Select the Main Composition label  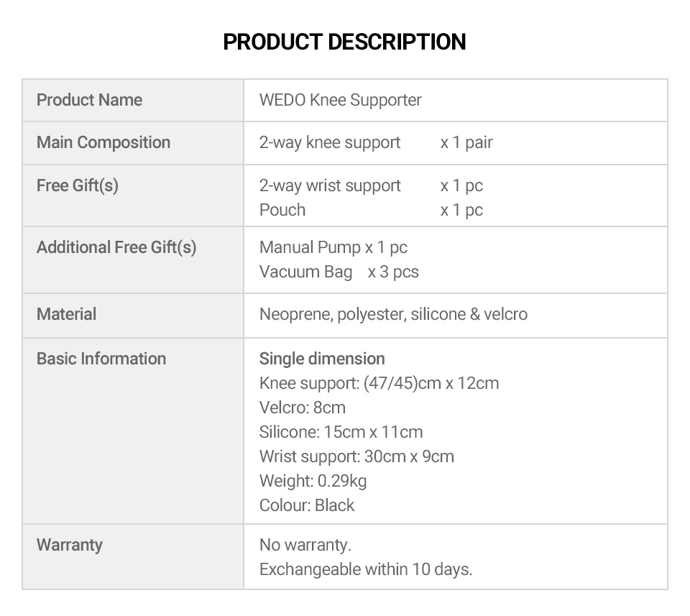tap(103, 142)
